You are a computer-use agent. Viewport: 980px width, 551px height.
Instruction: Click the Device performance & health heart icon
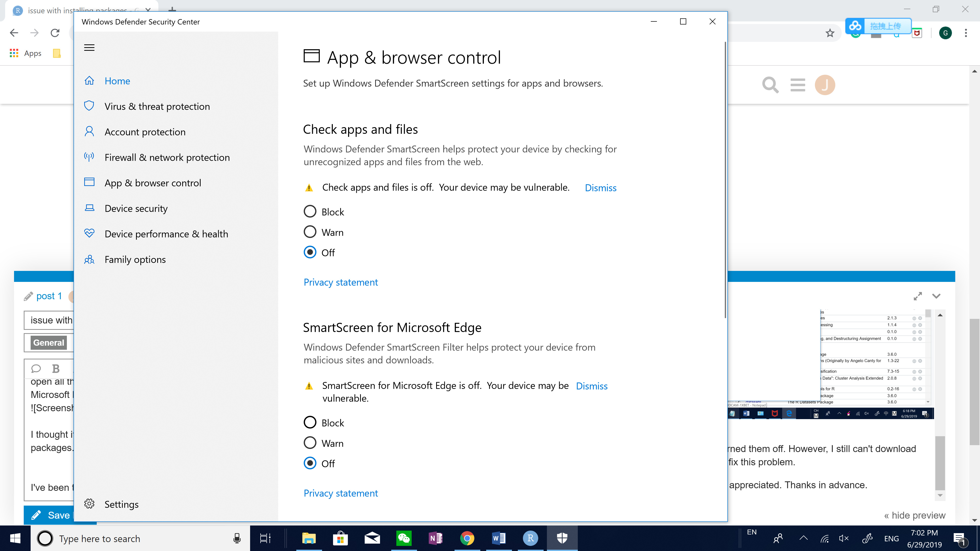(89, 233)
